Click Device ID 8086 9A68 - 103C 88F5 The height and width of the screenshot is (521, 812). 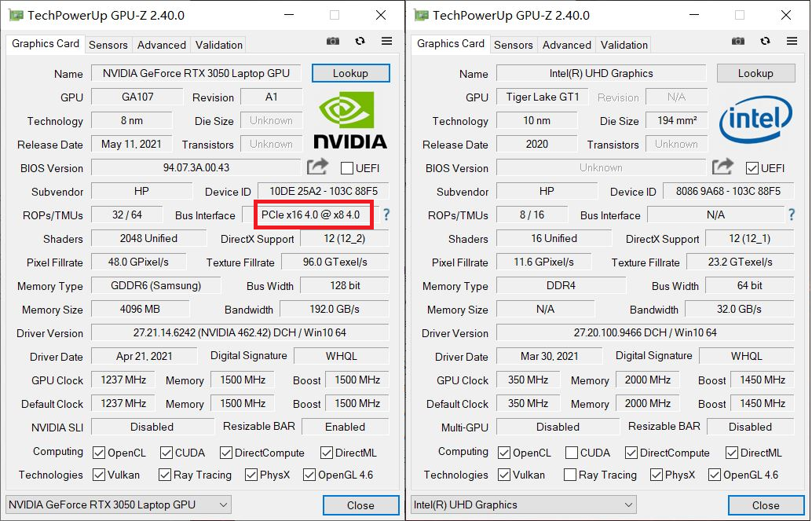[728, 191]
